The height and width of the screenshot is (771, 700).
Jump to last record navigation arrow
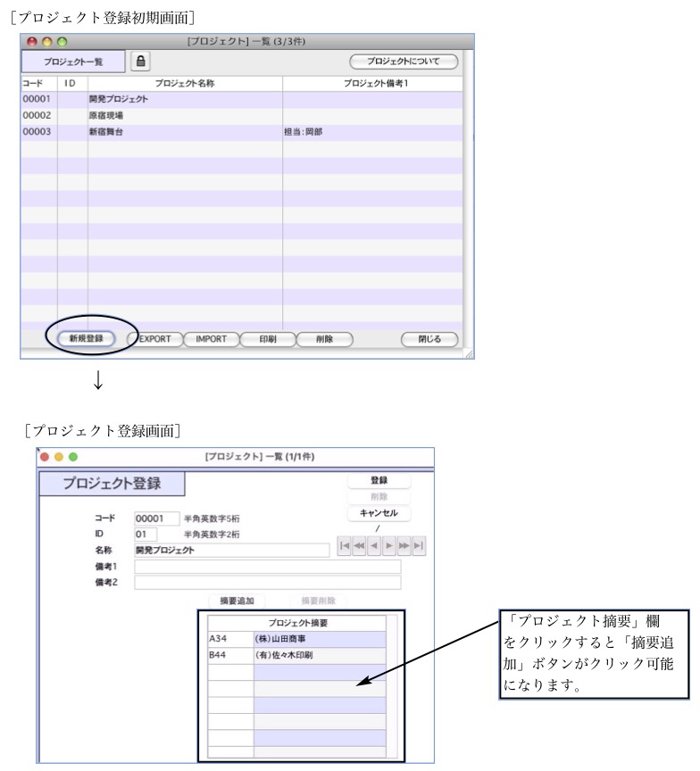point(418,547)
